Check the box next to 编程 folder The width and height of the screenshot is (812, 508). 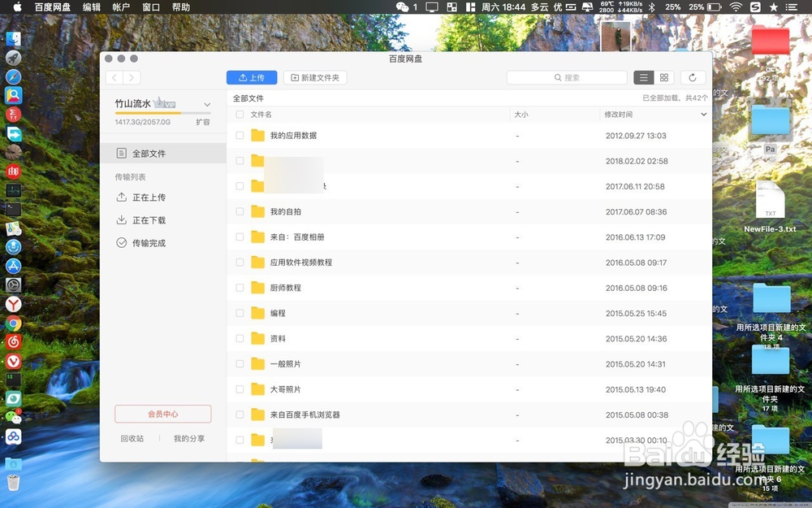tap(239, 313)
